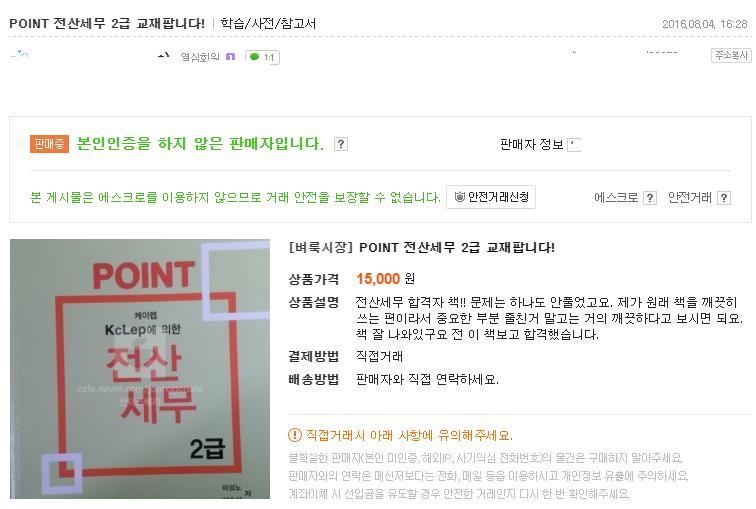Screen dimensions: 756x509
Task: Click the [벼룩시장] product heading
Action: click(x=421, y=247)
